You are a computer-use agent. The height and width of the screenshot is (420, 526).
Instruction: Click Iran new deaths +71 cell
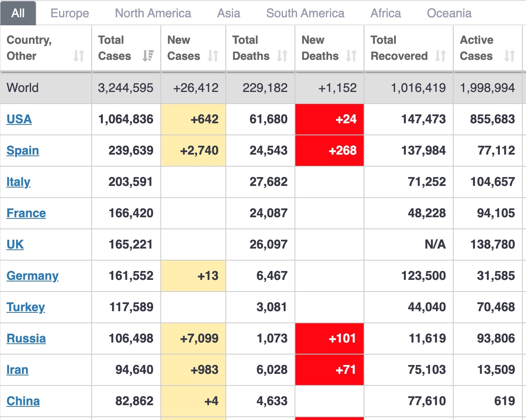tap(330, 370)
